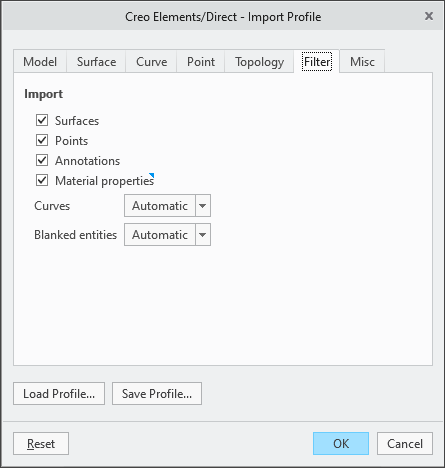Click the Annotations label text
Screen dimensions: 445x468
click(88, 161)
